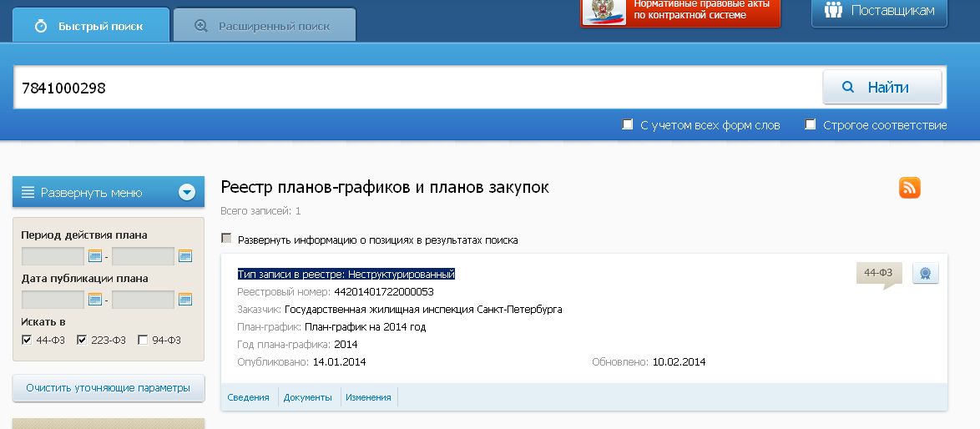Click 'План-график на 2014 год' text
This screenshot has height=429, width=980.
pyautogui.click(x=366, y=326)
